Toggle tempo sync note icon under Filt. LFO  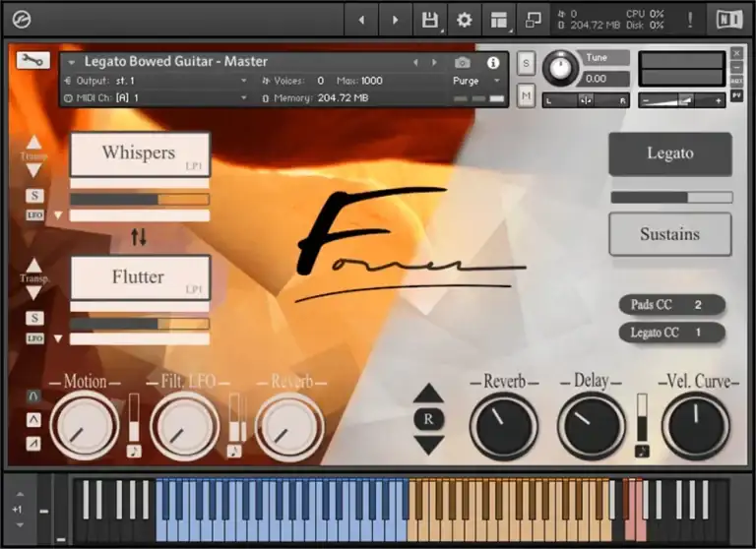(234, 452)
